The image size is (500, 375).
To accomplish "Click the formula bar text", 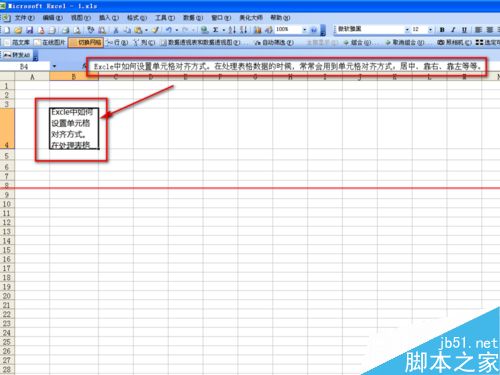I will 287,67.
